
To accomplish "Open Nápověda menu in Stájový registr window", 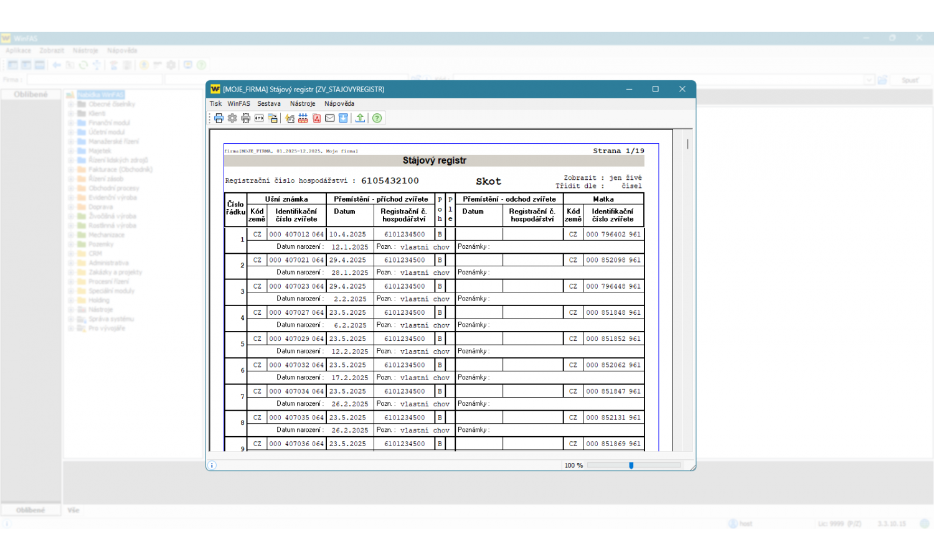I will 339,104.
